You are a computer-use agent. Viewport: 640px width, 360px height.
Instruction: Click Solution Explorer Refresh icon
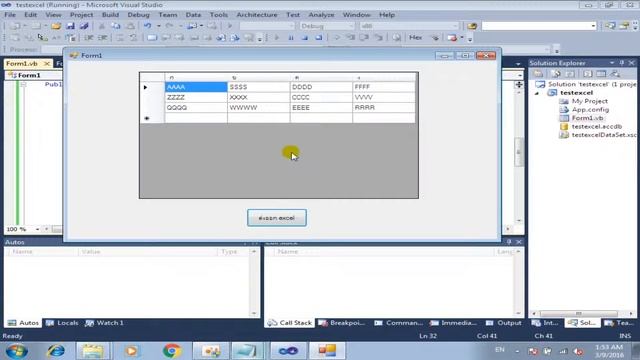coord(570,74)
